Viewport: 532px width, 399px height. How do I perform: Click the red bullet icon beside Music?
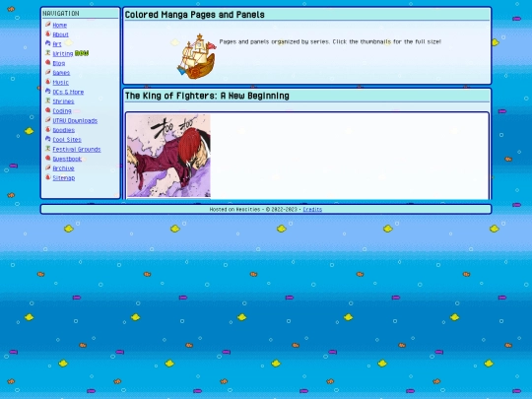coord(48,82)
